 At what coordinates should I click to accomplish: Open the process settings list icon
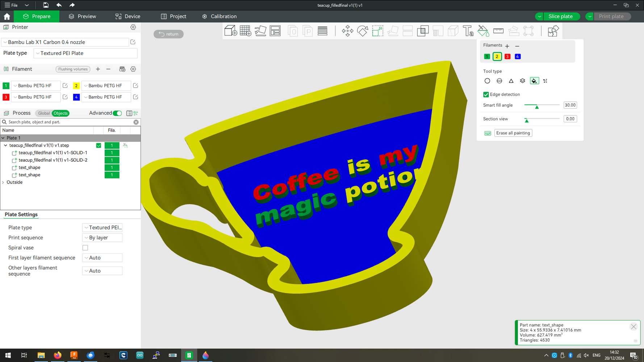point(129,113)
